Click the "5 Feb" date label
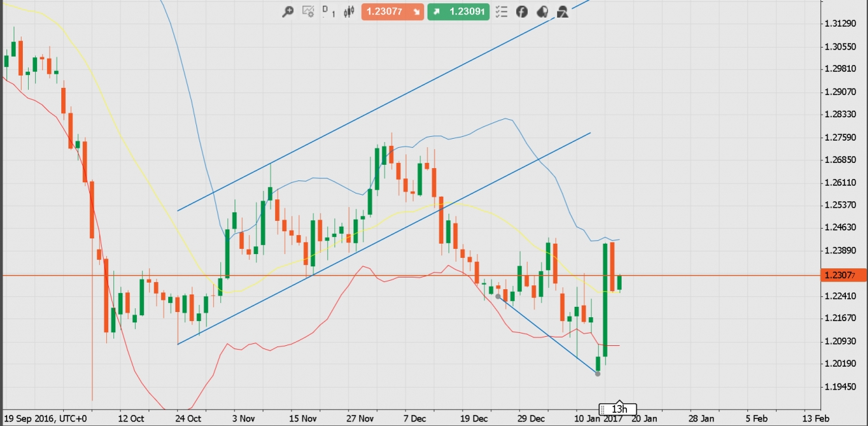Viewport: 868px width, 426px height. [x=757, y=418]
